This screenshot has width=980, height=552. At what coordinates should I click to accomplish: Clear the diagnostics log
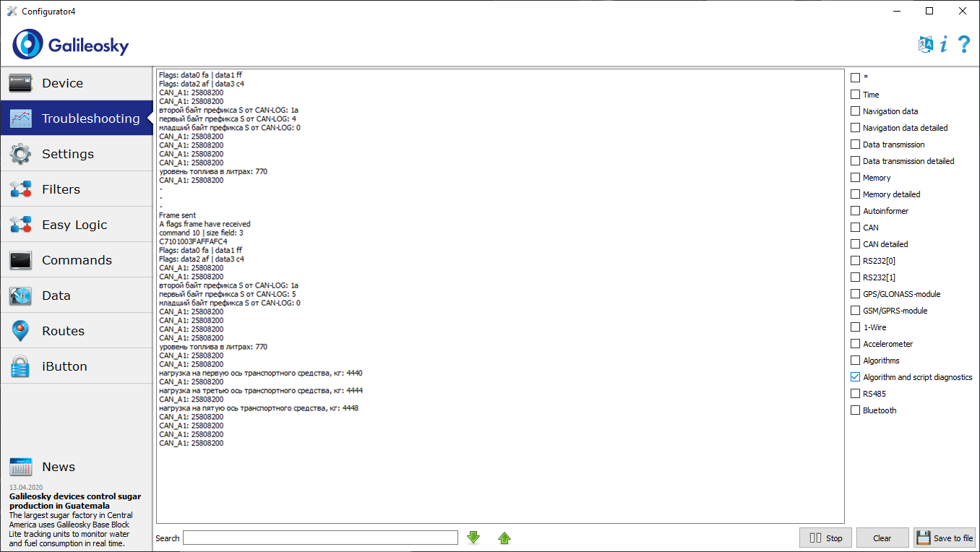click(882, 538)
